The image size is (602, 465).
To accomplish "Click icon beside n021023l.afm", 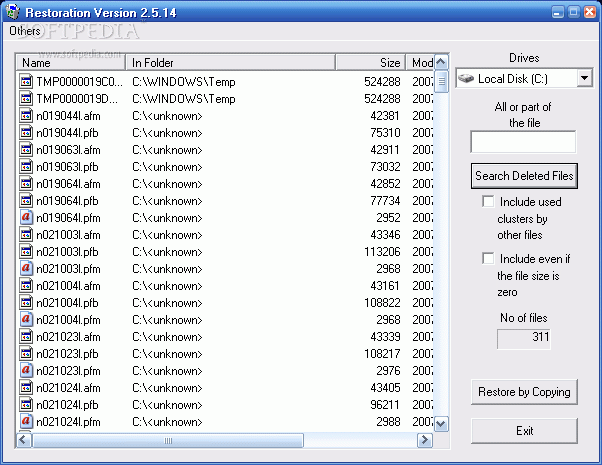I will [x=26, y=337].
